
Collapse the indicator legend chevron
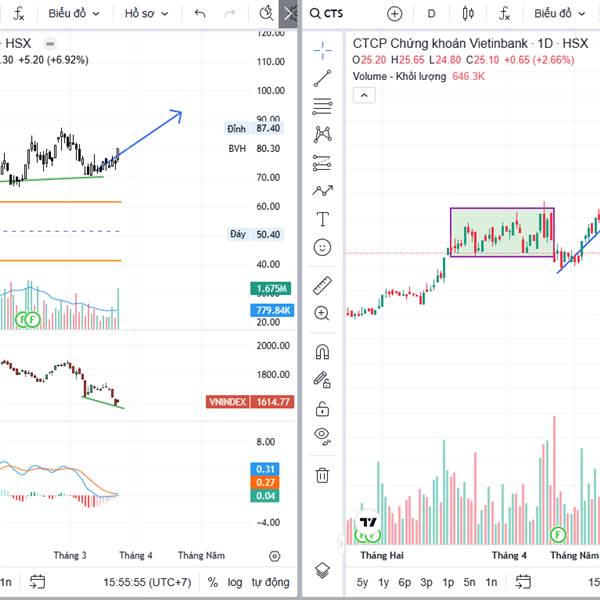pyautogui.click(x=364, y=95)
